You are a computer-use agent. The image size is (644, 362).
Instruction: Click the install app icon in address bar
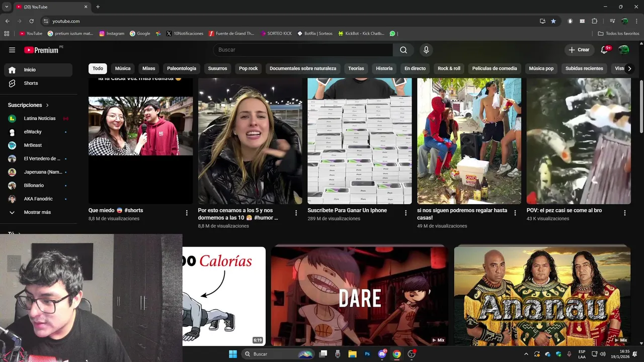542,21
